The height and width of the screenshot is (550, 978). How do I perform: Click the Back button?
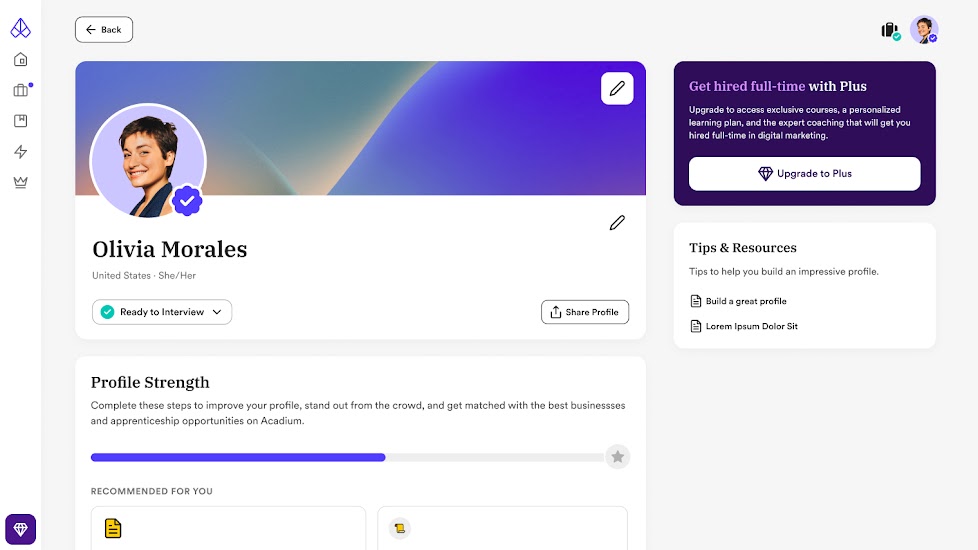(104, 30)
